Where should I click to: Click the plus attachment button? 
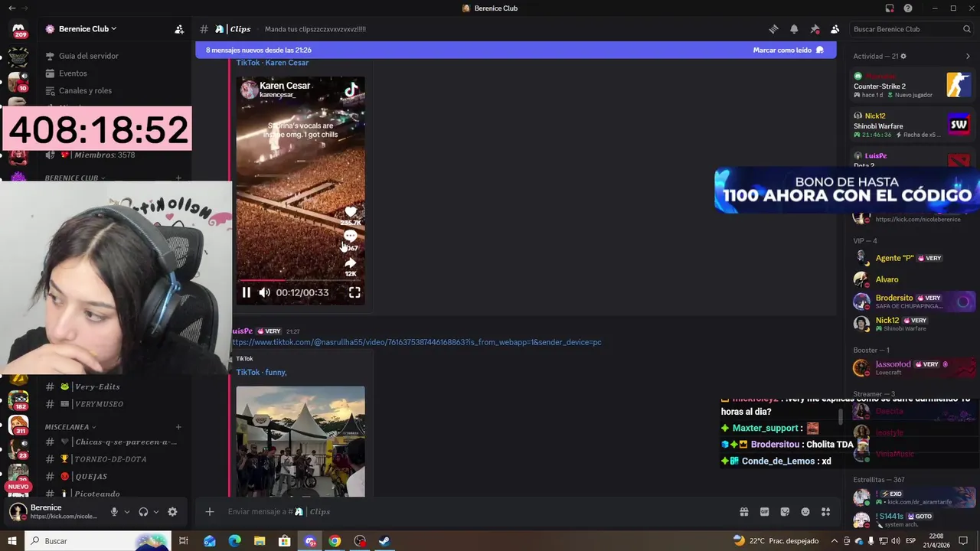(210, 512)
